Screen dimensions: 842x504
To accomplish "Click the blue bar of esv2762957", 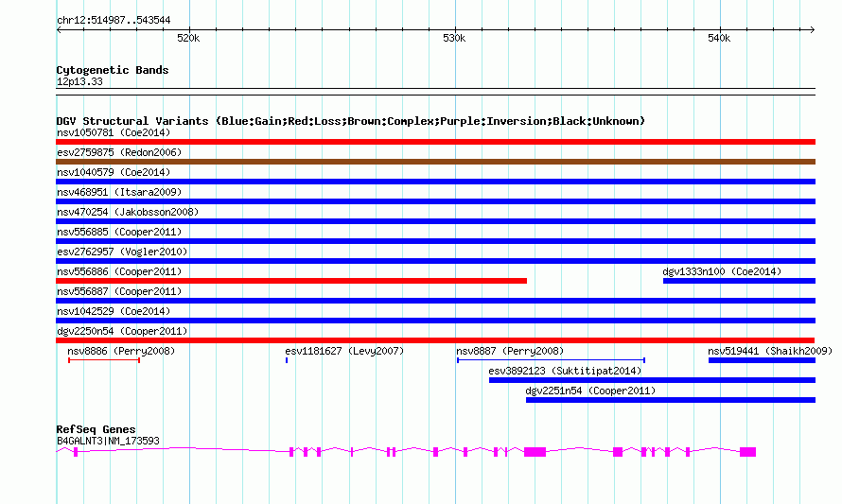I will pyautogui.click(x=435, y=261).
